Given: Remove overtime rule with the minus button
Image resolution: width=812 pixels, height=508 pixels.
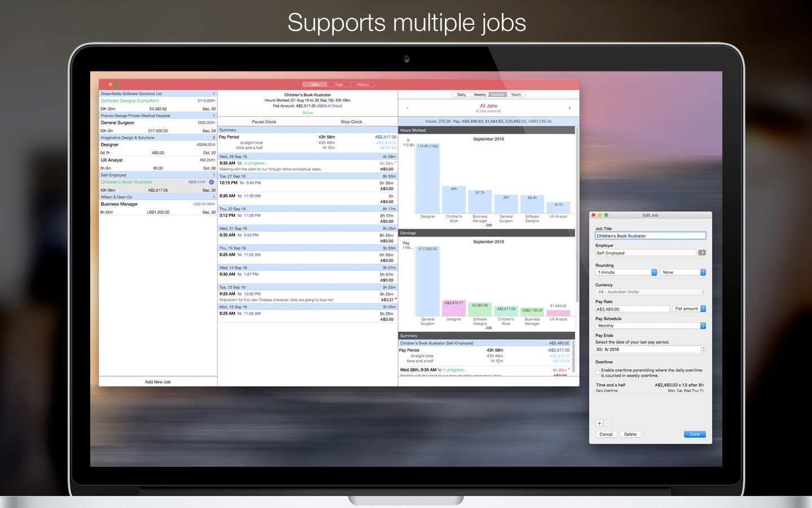Looking at the screenshot, I should [x=607, y=423].
